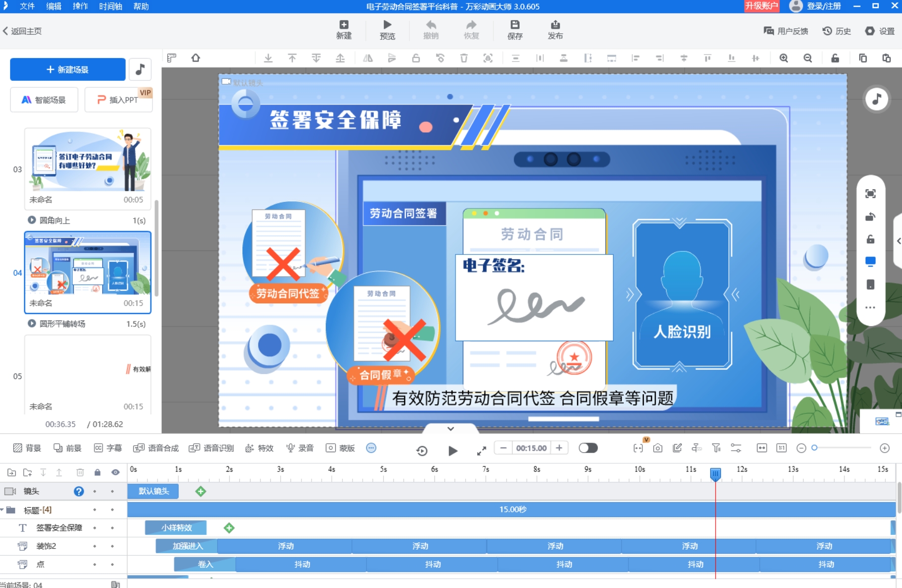Click the music note button beside 新建场景
Image resolution: width=902 pixels, height=588 pixels.
tap(140, 69)
